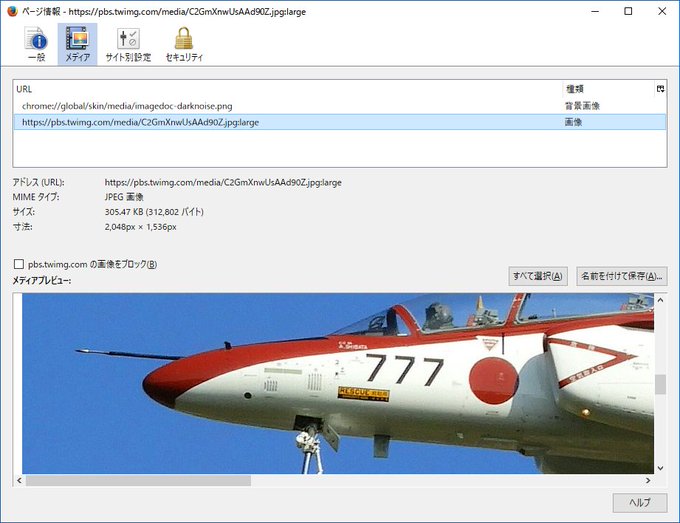This screenshot has height=523, width=680.
Task: Click the ヘルプ (Help) button
Action: point(640,503)
